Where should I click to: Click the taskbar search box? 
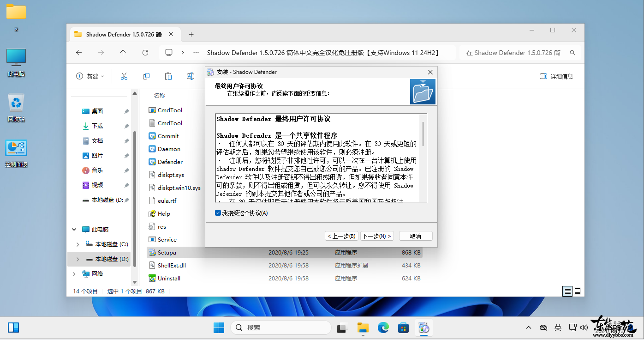click(281, 328)
